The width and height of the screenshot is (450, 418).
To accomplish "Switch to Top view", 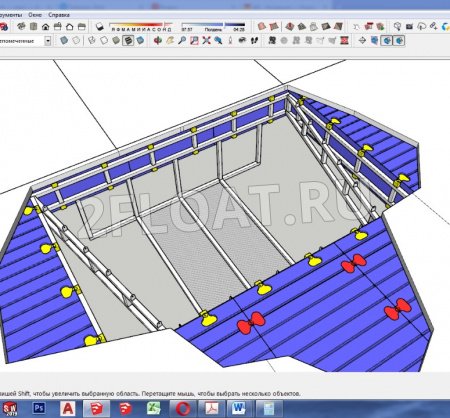I will click(33, 26).
